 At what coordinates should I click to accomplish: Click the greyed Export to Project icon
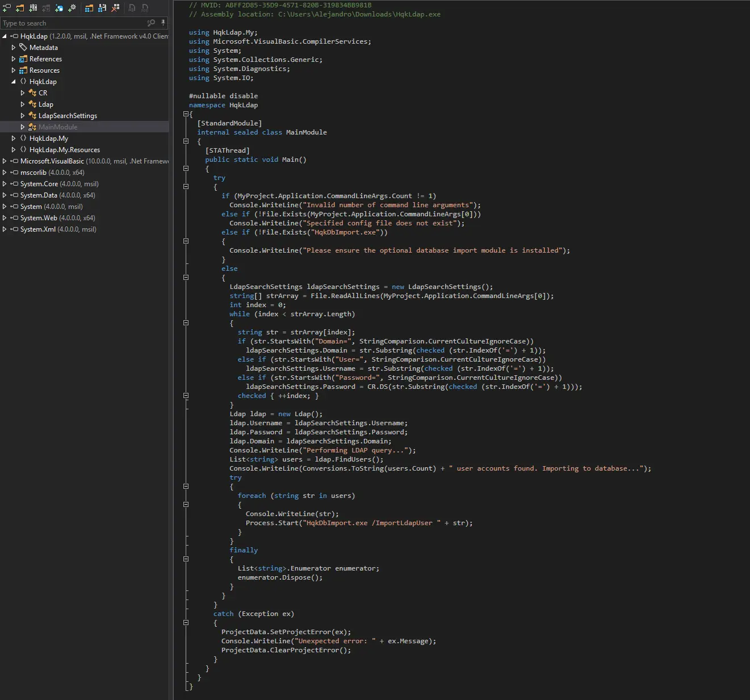132,8
